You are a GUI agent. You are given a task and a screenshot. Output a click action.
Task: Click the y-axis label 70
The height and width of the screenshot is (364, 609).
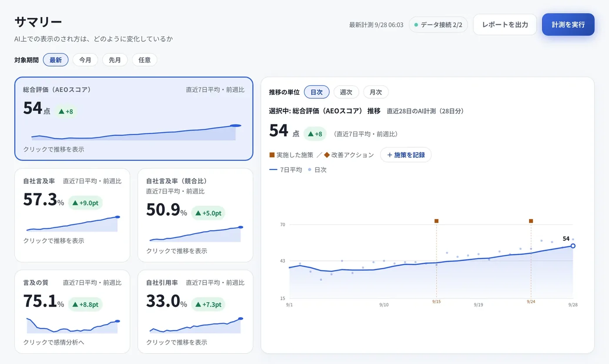[282, 224]
